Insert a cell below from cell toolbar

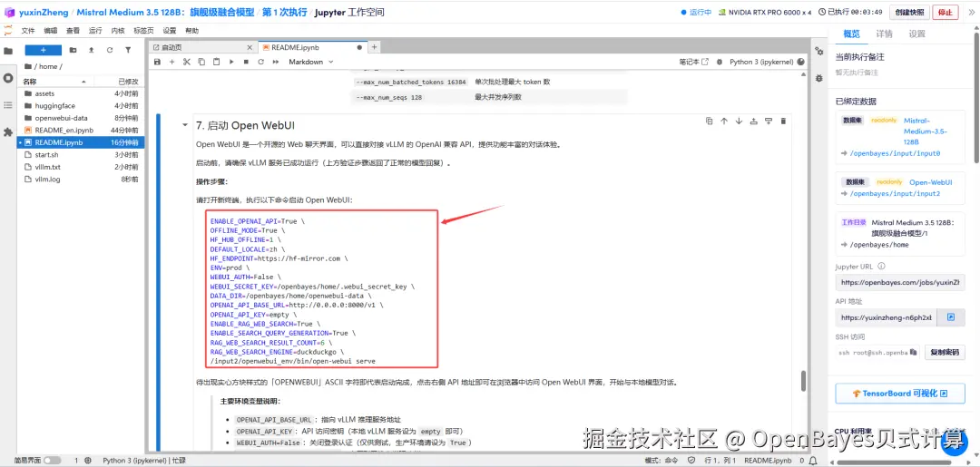click(769, 122)
